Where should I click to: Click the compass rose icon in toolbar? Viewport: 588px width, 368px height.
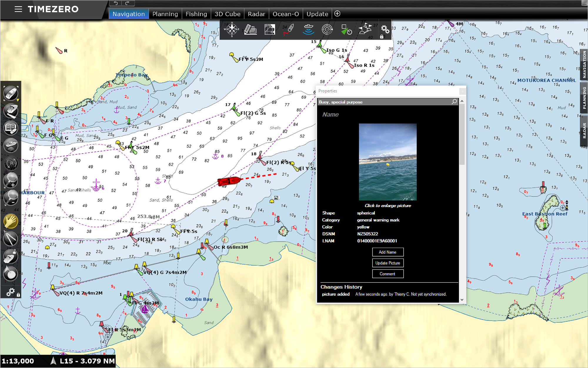tap(232, 29)
